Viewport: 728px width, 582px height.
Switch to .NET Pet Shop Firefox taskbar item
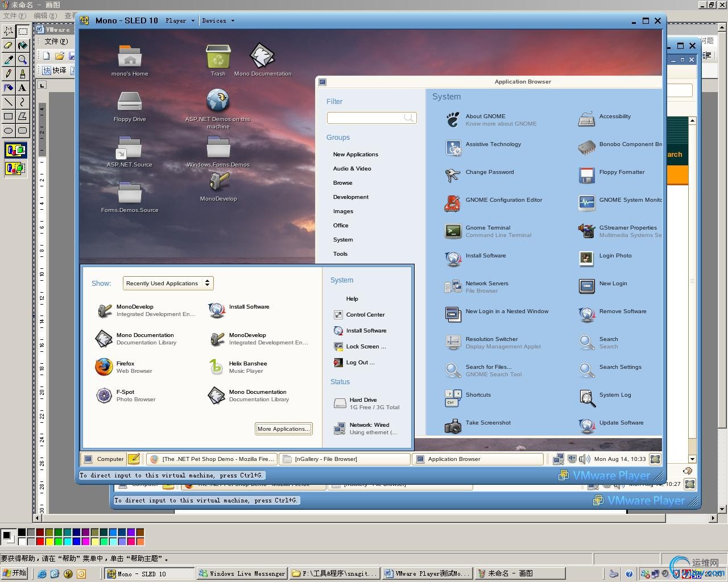[x=213, y=459]
